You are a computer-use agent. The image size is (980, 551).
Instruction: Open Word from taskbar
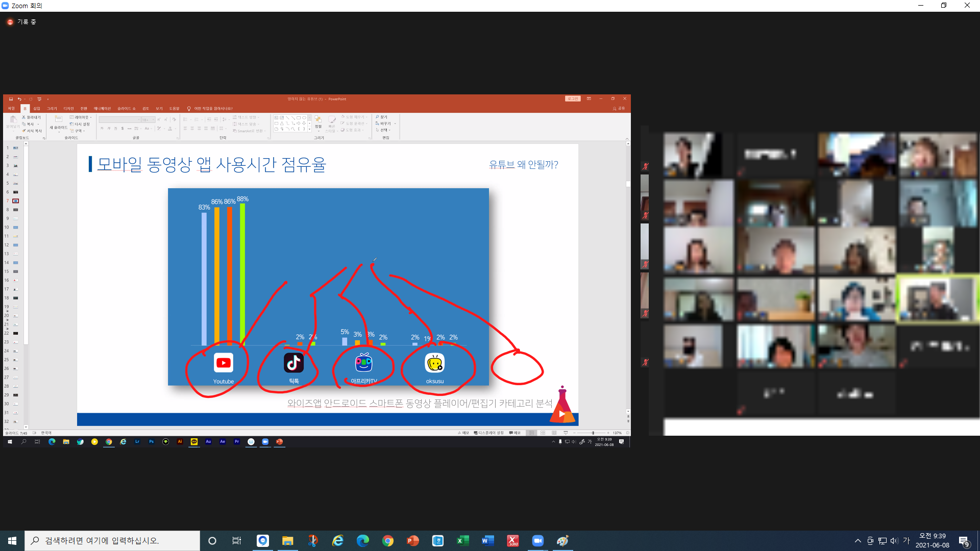488,541
